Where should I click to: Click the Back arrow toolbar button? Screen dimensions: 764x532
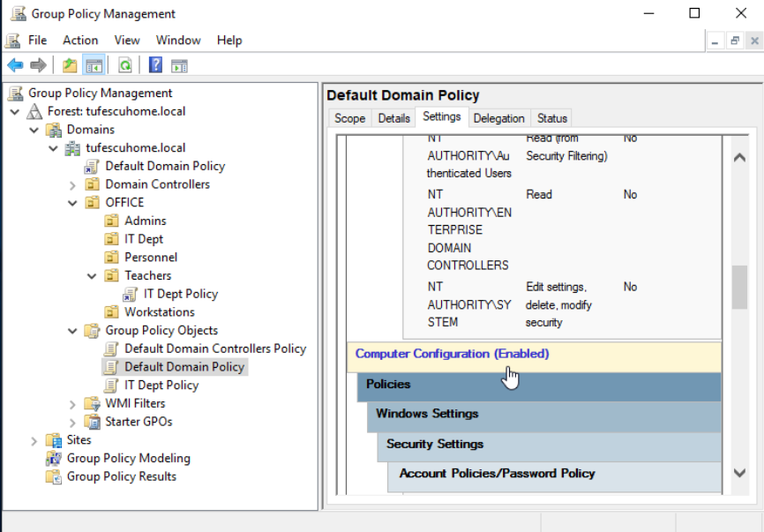(x=15, y=64)
